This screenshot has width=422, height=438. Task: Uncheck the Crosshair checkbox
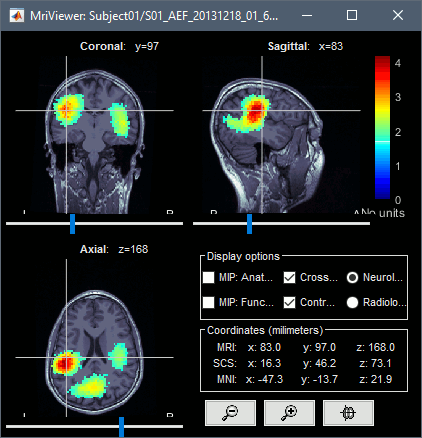(289, 277)
